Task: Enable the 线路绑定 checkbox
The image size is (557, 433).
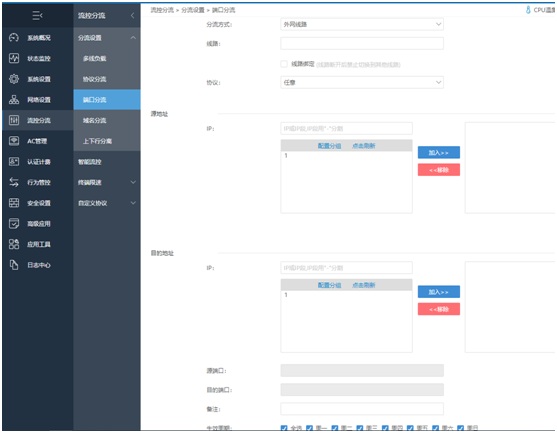Action: (284, 64)
